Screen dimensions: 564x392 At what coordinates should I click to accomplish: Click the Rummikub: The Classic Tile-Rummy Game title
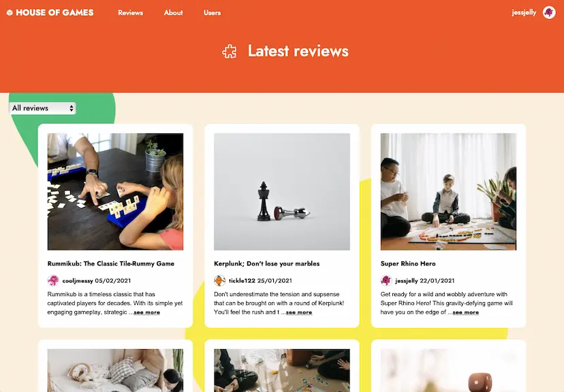(x=111, y=264)
